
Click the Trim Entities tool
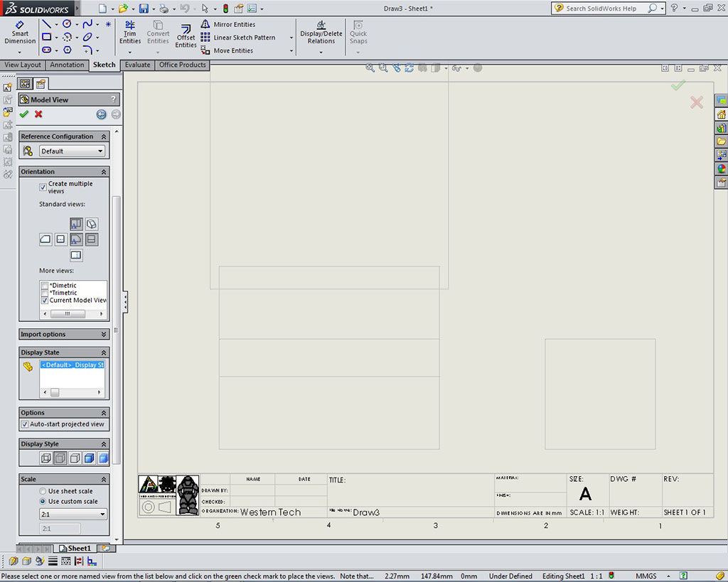130,32
